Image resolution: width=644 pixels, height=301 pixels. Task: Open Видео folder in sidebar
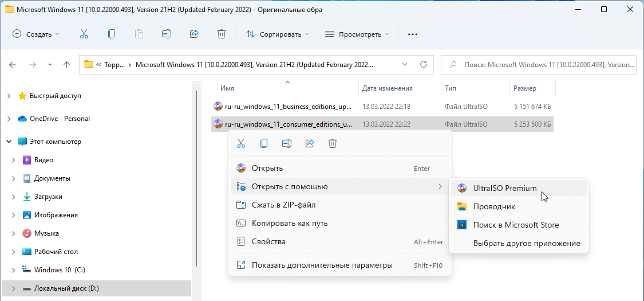tap(44, 160)
